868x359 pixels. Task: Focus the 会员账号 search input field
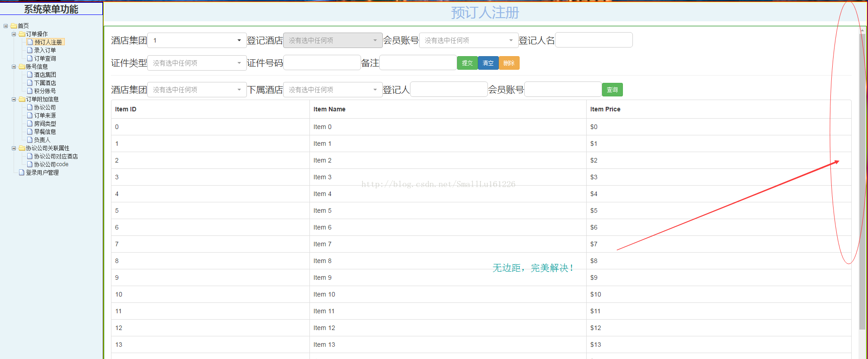(x=563, y=89)
